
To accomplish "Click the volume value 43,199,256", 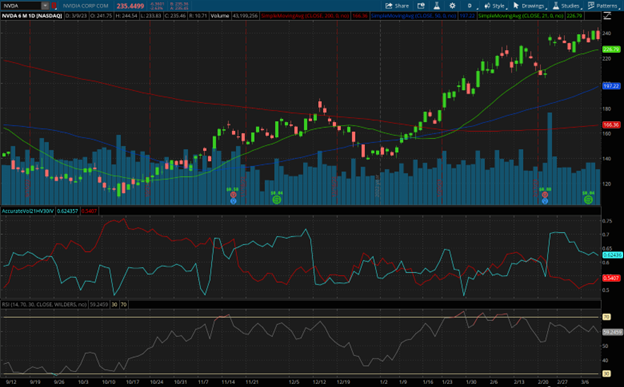I will [x=245, y=16].
